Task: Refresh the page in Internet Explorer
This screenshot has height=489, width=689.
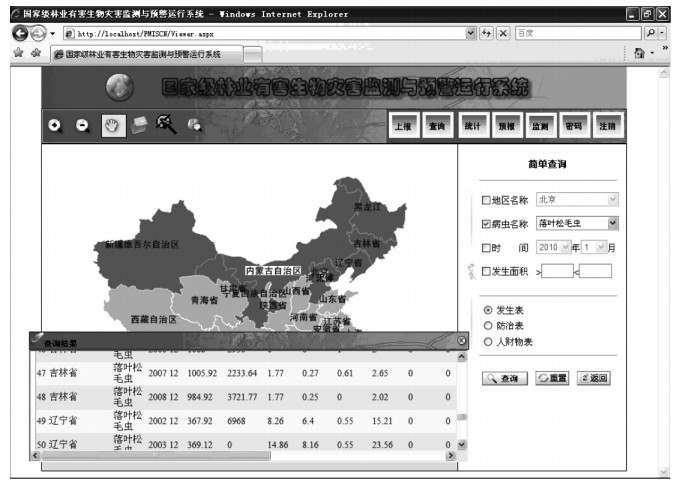Action: click(488, 34)
